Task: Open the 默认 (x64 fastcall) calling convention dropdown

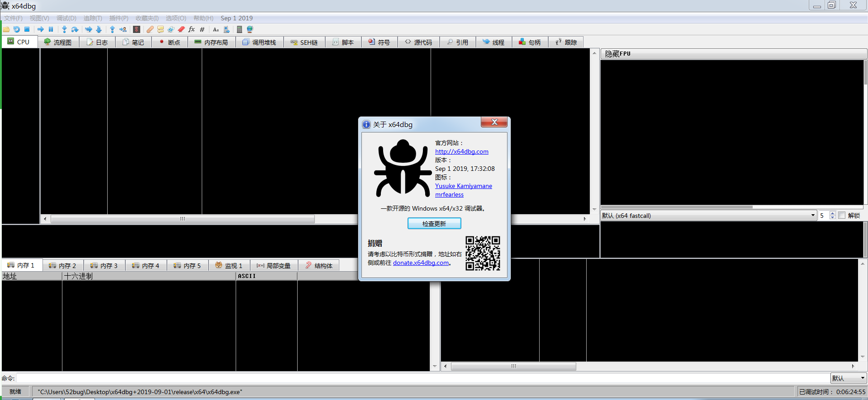Action: [708, 216]
